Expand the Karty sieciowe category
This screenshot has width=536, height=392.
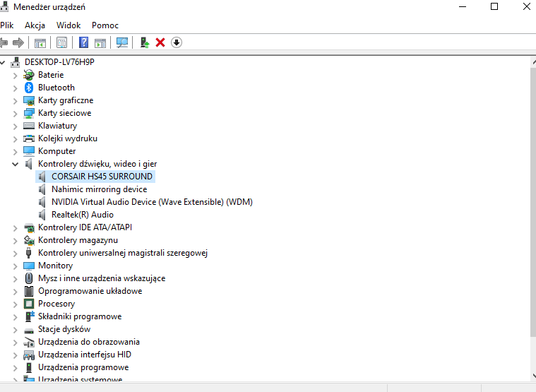point(15,114)
